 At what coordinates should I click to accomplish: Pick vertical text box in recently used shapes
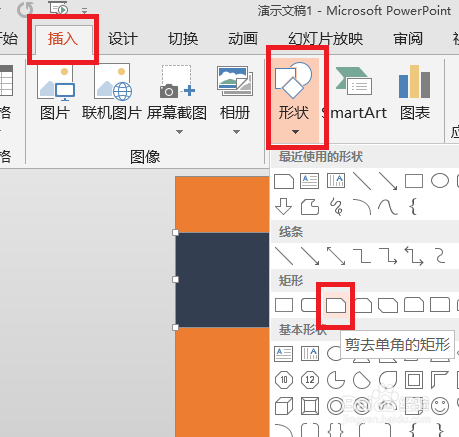336,181
